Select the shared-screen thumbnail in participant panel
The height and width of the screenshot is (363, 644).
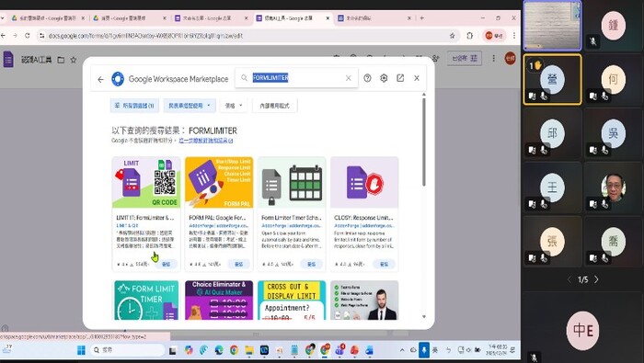[552, 26]
